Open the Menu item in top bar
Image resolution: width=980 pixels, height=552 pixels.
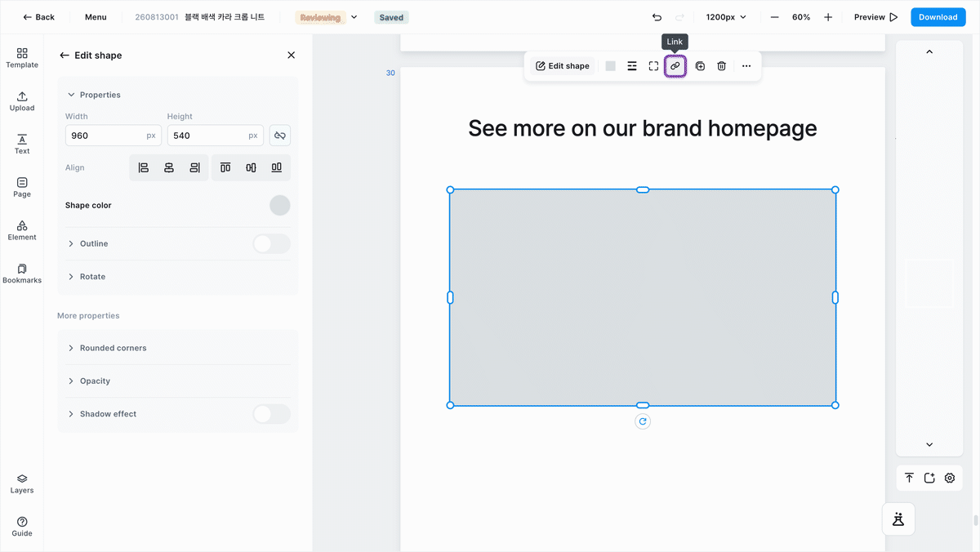[96, 17]
